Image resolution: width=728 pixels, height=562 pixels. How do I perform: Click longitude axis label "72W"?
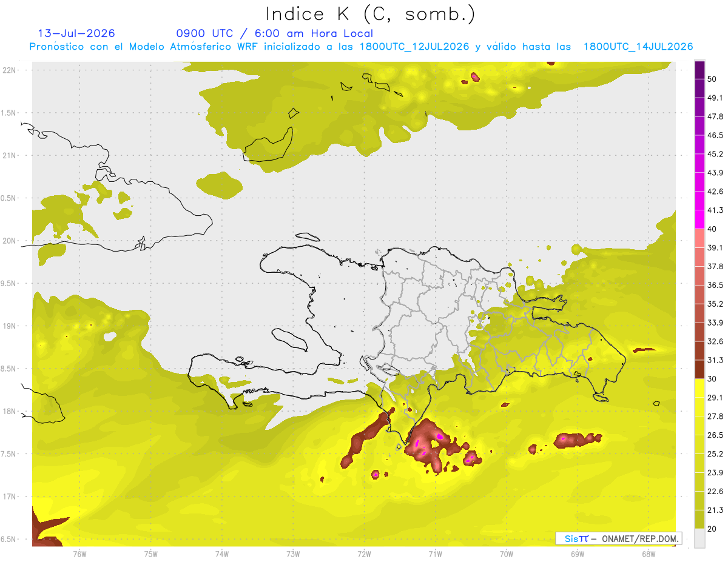364,554
